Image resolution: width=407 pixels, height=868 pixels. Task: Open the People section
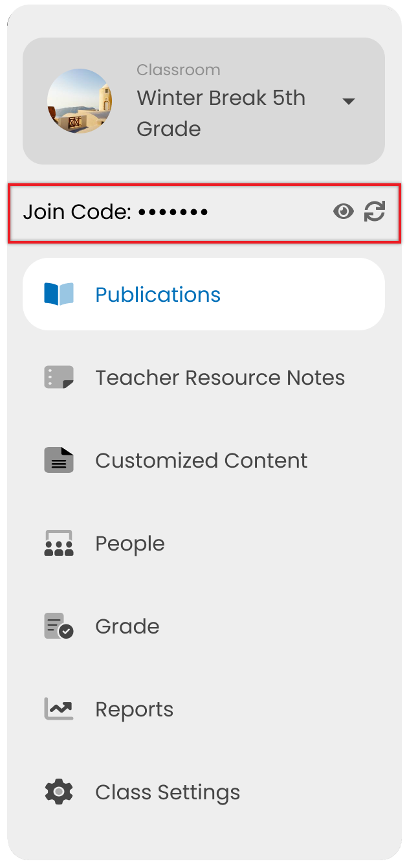[x=130, y=543]
